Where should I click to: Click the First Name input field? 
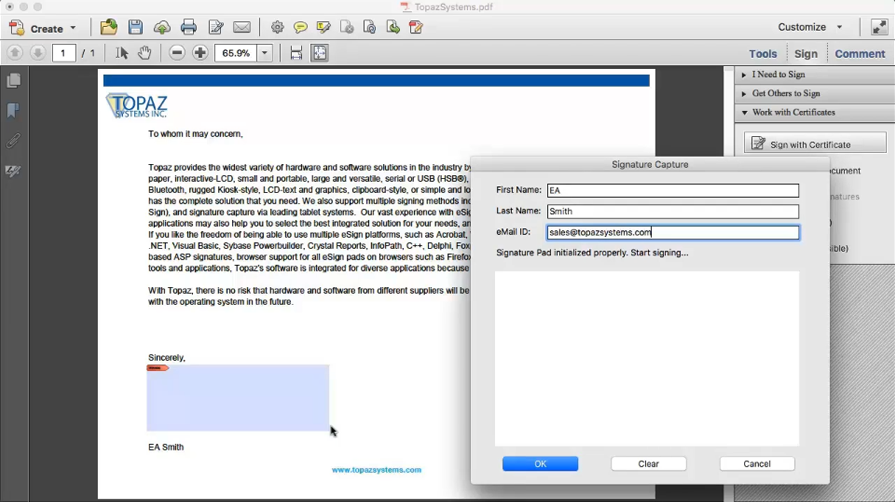672,190
